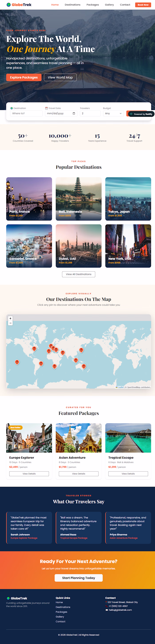
Task: Click the envelope icon beside email address
Action: pos(107,610)
